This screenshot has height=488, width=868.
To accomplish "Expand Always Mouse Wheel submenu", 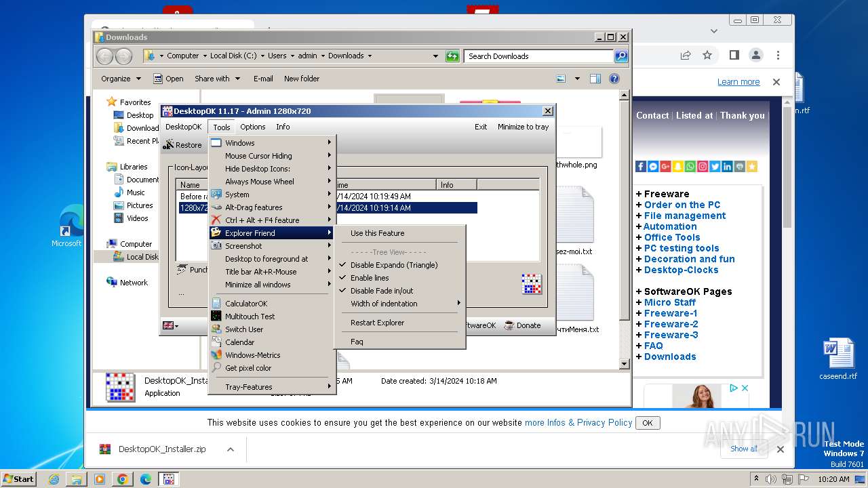I will coord(272,182).
